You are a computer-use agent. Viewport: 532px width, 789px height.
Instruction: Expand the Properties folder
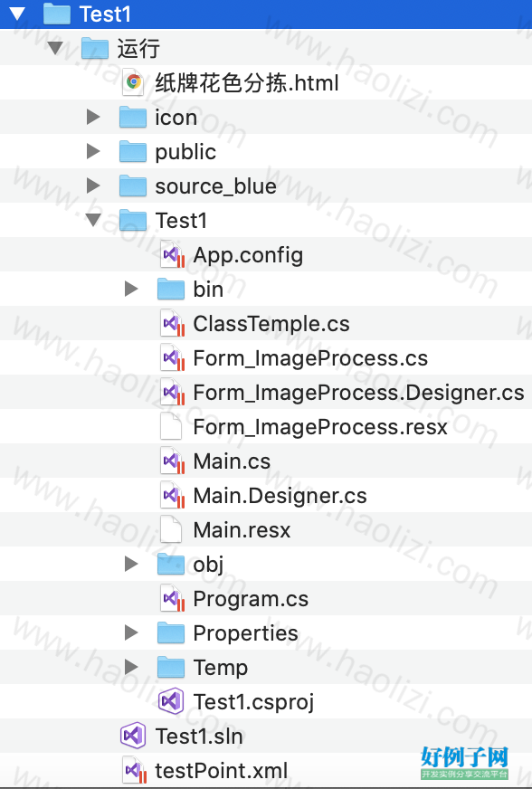pos(131,632)
